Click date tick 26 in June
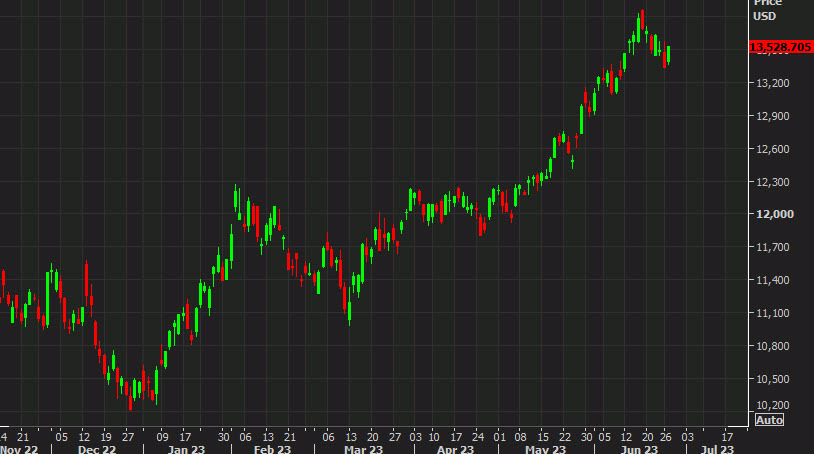 (666, 437)
